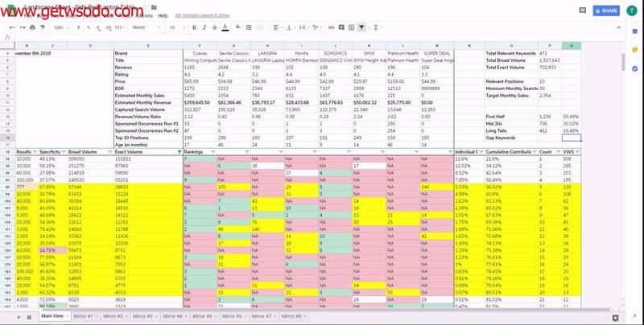Open Calendar in the side panel
The height and width of the screenshot is (325, 644).
[x=635, y=31]
